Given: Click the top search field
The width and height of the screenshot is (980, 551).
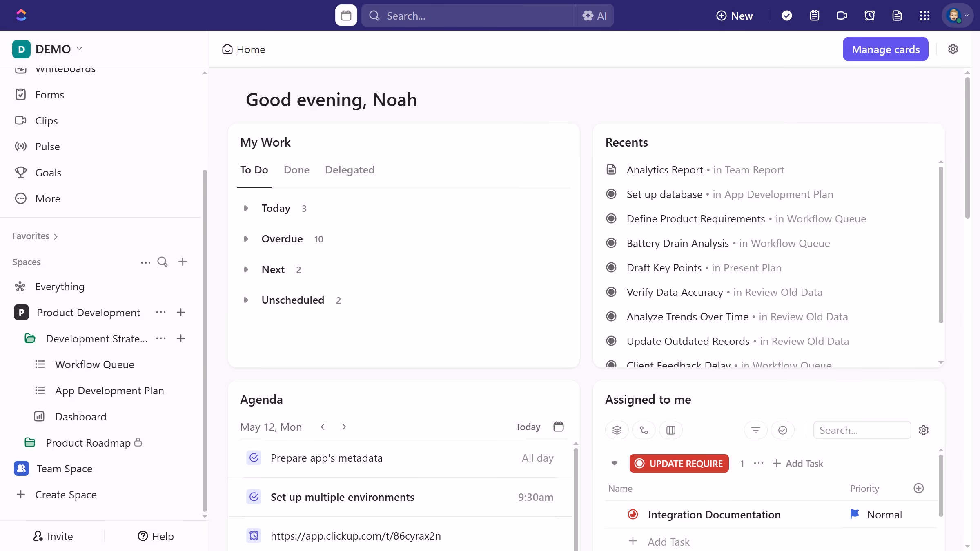Looking at the screenshot, I should [x=468, y=16].
